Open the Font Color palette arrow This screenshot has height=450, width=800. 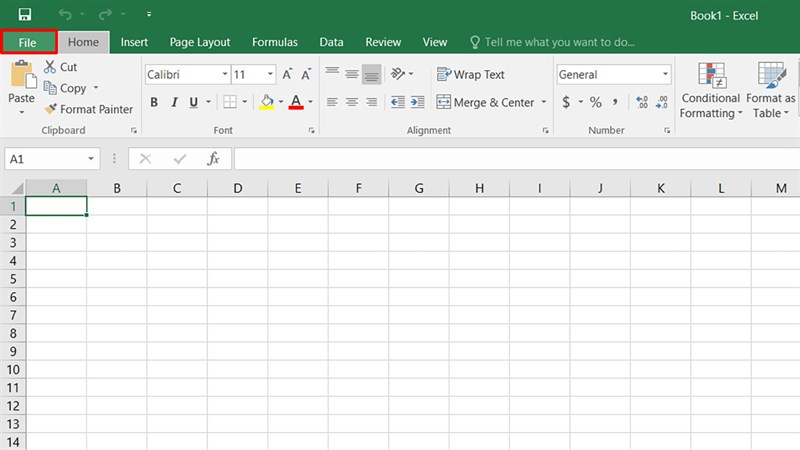click(x=310, y=102)
